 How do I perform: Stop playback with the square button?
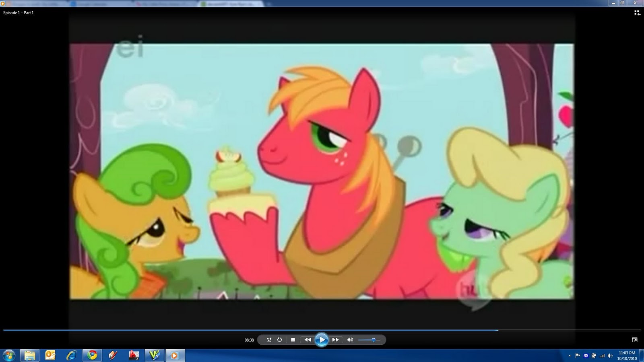293,340
